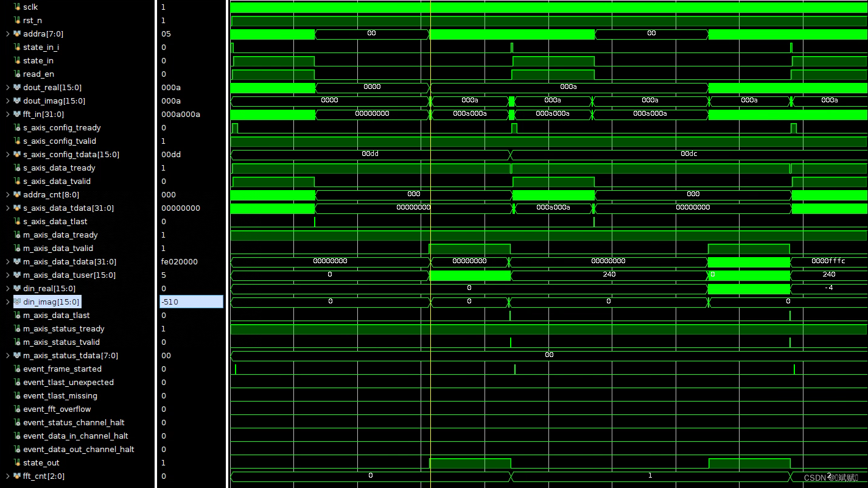Expand the dout_imag[15:0] bus

point(7,101)
